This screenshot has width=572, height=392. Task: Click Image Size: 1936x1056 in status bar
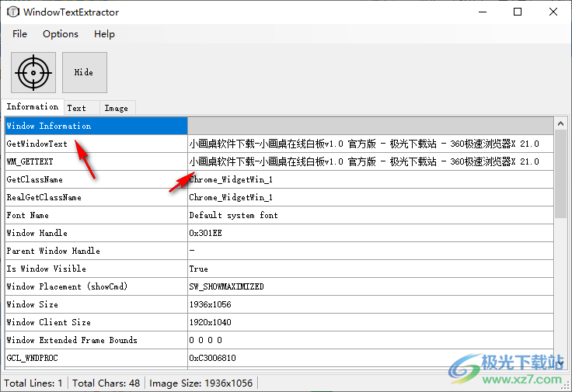point(201,383)
